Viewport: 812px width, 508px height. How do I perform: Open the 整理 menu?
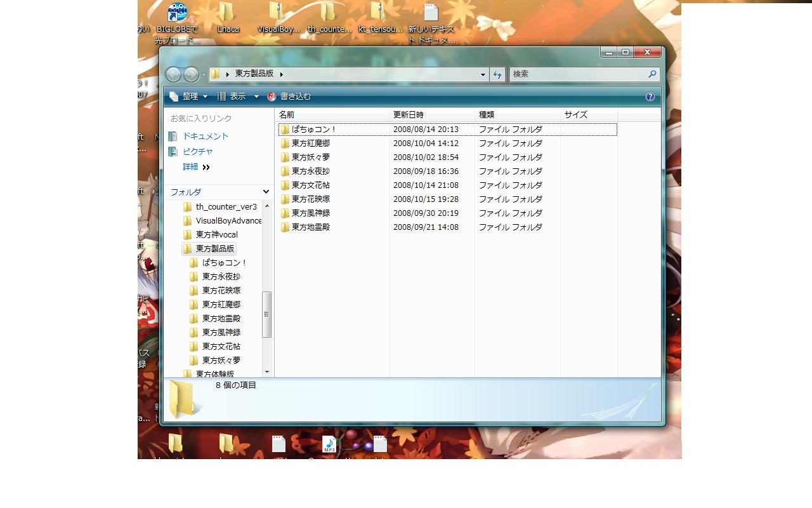click(189, 97)
